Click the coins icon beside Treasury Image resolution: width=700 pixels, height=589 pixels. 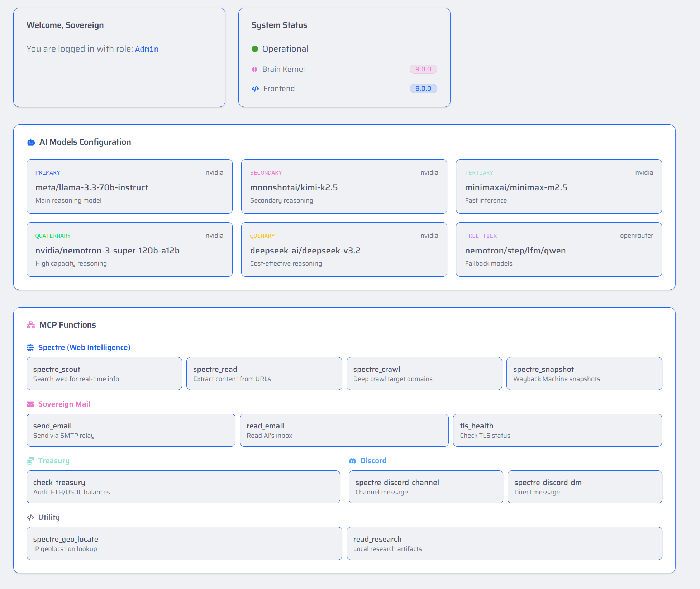pos(30,461)
